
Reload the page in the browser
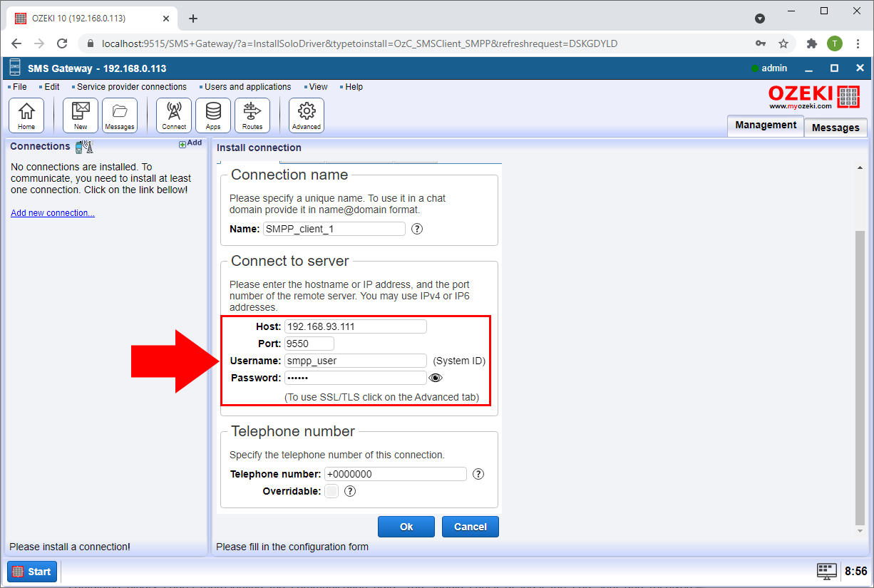click(x=62, y=43)
